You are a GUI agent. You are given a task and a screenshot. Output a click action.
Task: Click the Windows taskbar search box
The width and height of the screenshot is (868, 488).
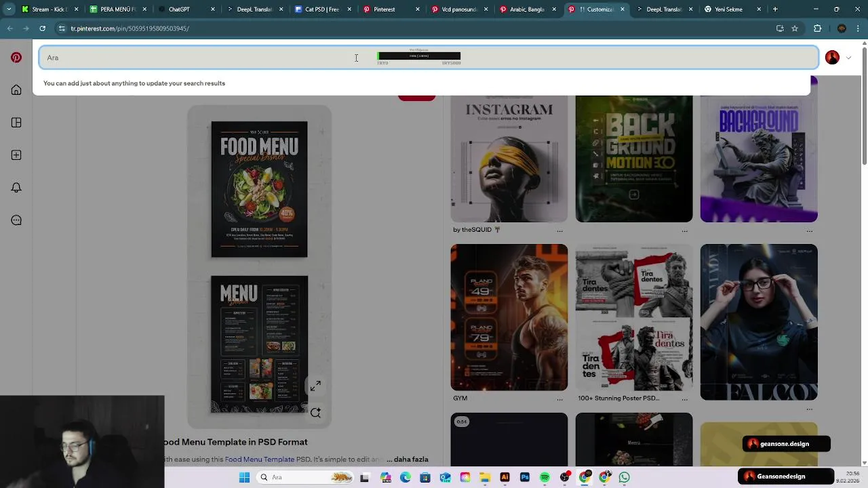point(306,477)
